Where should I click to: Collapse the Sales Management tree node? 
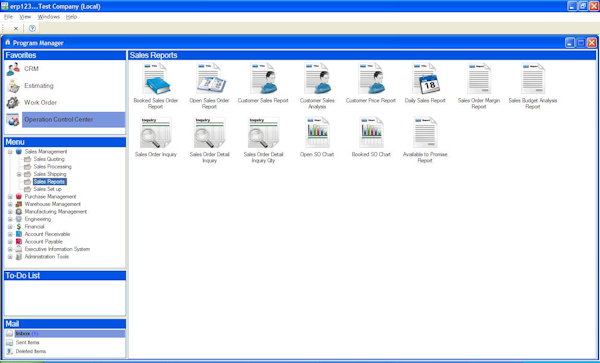[x=10, y=152]
